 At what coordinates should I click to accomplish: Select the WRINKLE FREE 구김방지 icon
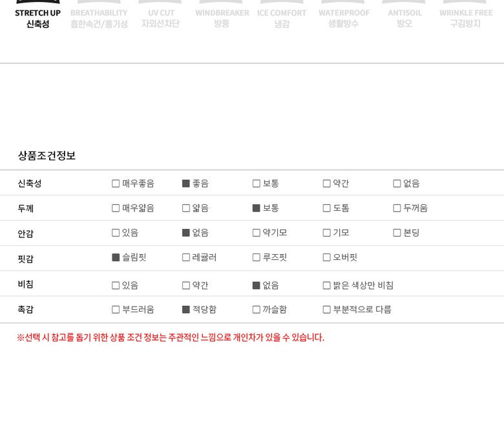[465, 17]
